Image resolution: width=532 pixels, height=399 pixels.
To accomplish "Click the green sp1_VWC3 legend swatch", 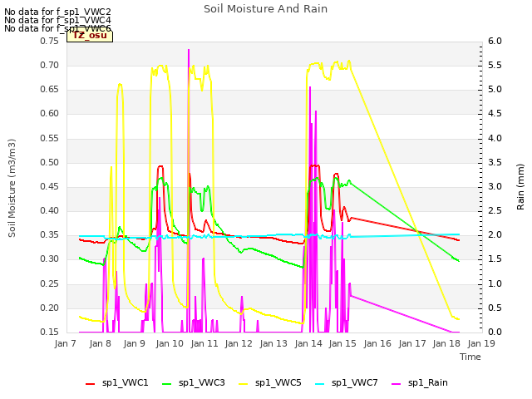I will click(166, 384).
